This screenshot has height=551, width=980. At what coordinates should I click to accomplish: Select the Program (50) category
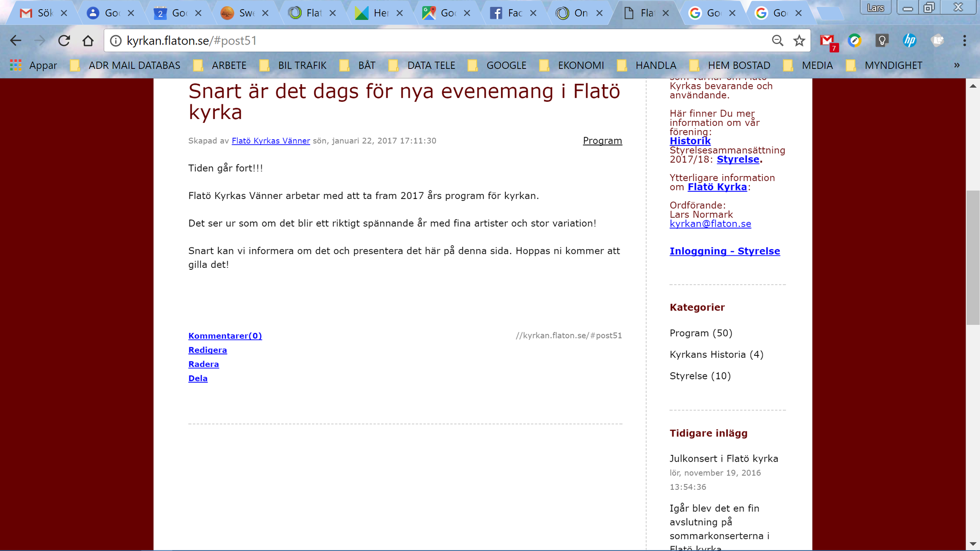(x=701, y=333)
